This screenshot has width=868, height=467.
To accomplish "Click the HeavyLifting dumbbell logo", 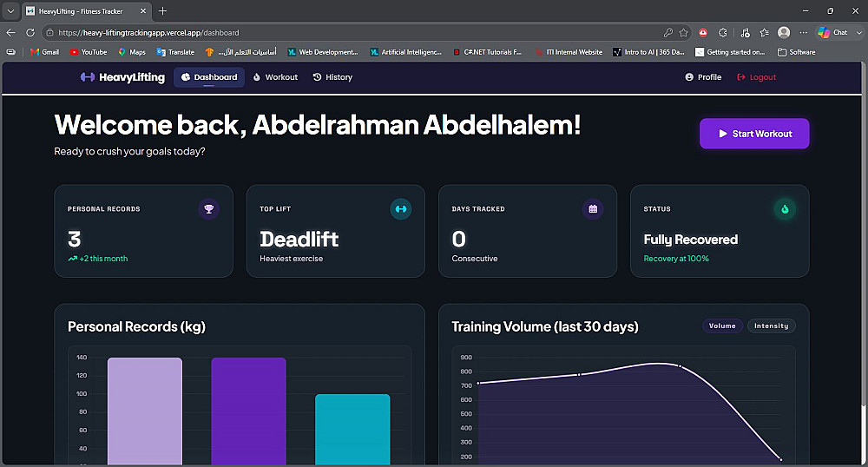I will (88, 77).
